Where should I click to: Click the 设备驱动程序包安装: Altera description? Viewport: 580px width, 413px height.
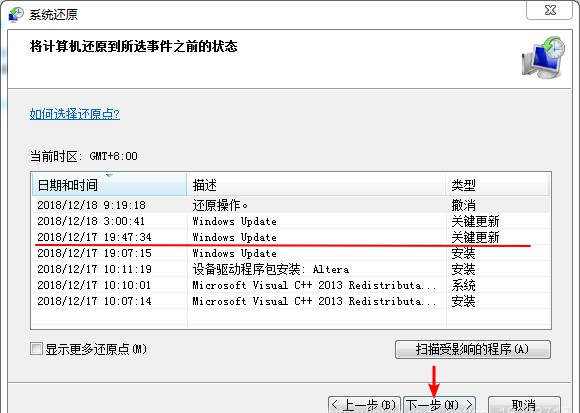click(271, 269)
